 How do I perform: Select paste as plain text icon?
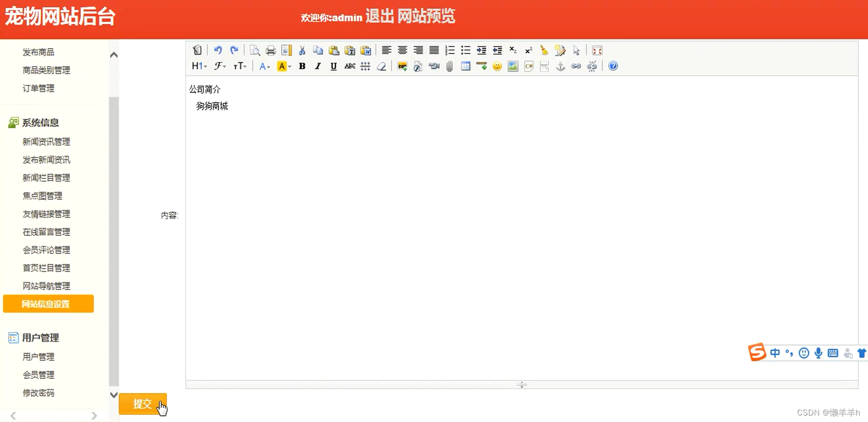(x=350, y=50)
